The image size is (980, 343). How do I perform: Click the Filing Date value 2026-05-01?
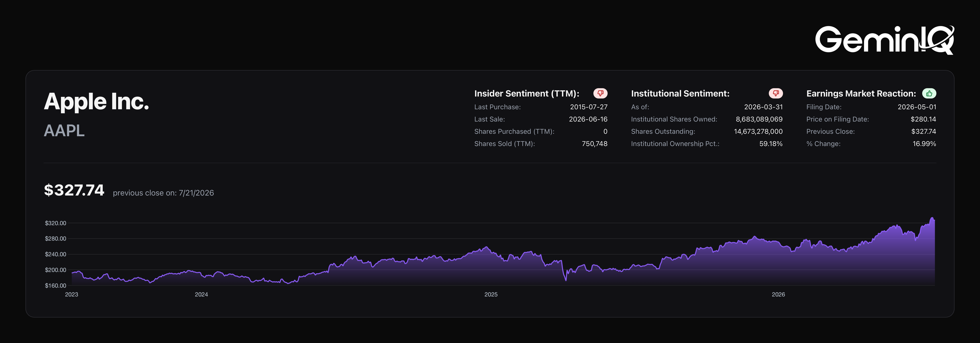917,107
